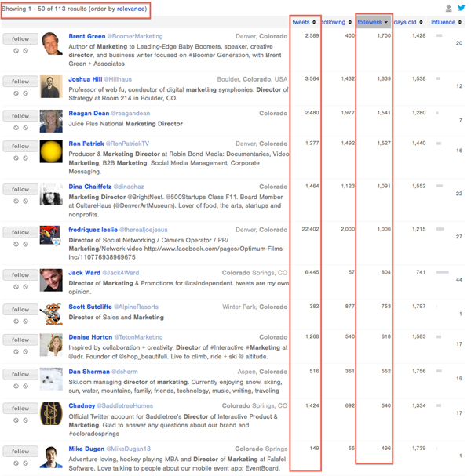Follow Reagan Dean

click(x=20, y=116)
